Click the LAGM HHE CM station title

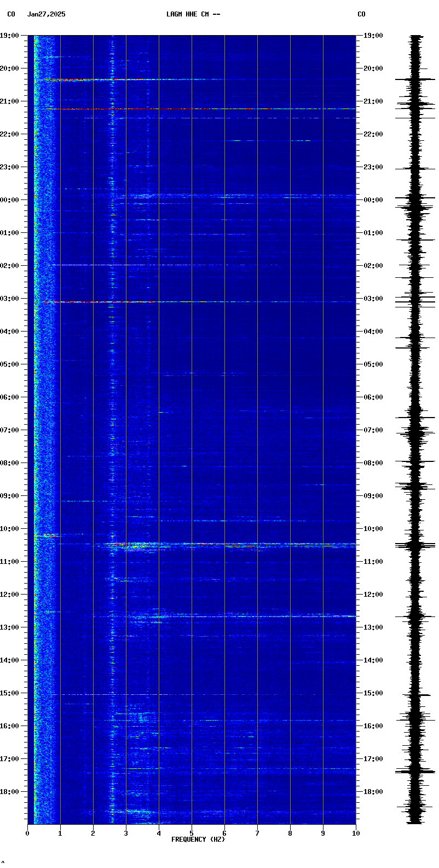coord(193,14)
